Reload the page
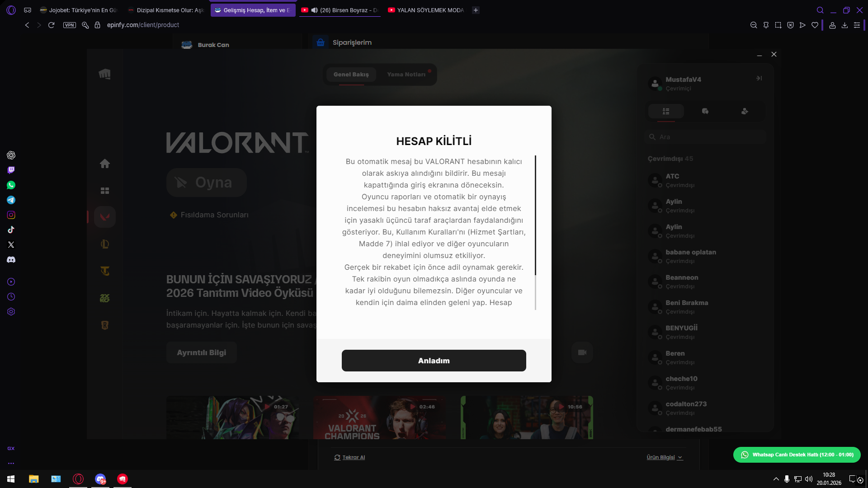Image resolution: width=868 pixels, height=488 pixels. (51, 25)
